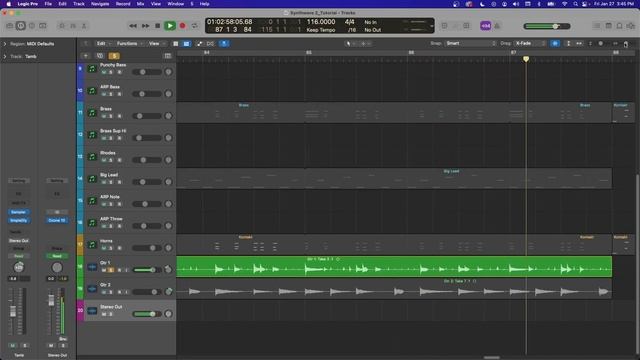
Task: Adjust the master volume slider
Action: 547,26
